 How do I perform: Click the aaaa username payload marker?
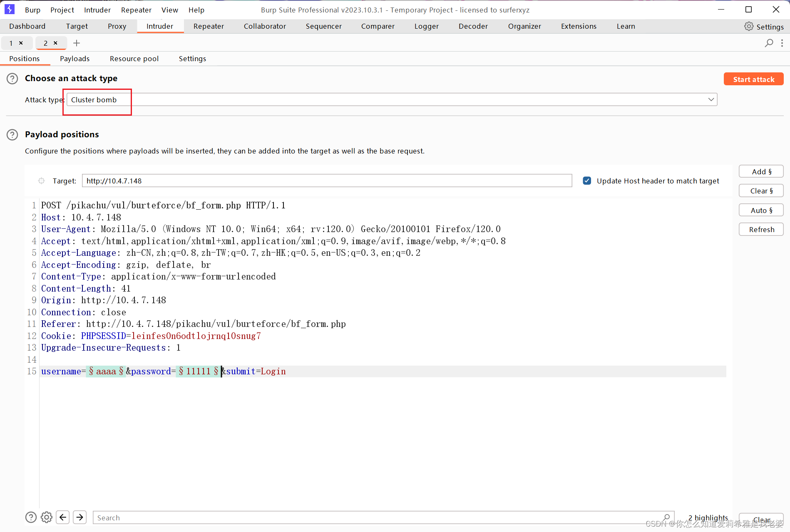pos(106,371)
